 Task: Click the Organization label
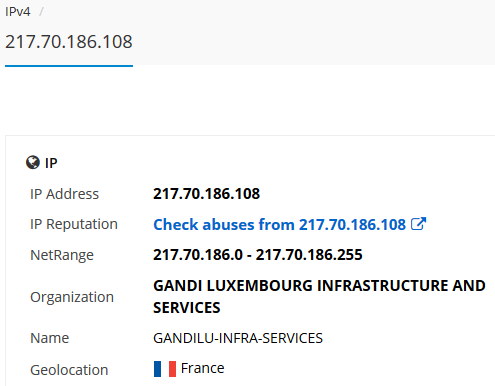[72, 297]
